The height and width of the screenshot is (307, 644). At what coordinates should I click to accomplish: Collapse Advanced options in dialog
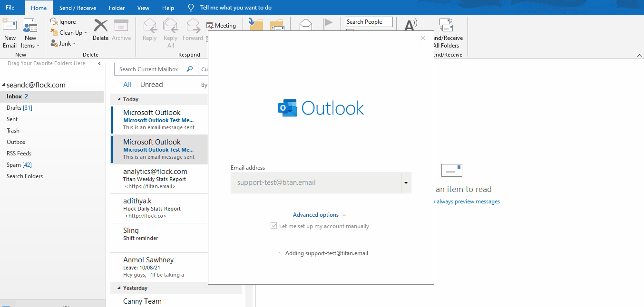(319, 215)
